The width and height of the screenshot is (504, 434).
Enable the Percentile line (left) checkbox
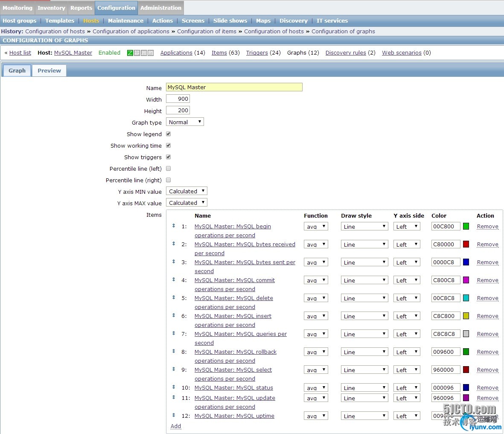click(x=169, y=169)
